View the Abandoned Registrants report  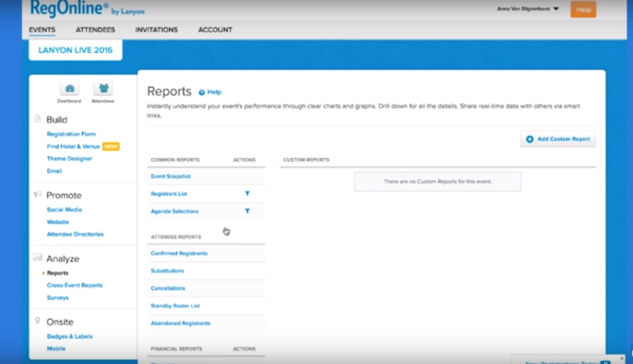(181, 323)
